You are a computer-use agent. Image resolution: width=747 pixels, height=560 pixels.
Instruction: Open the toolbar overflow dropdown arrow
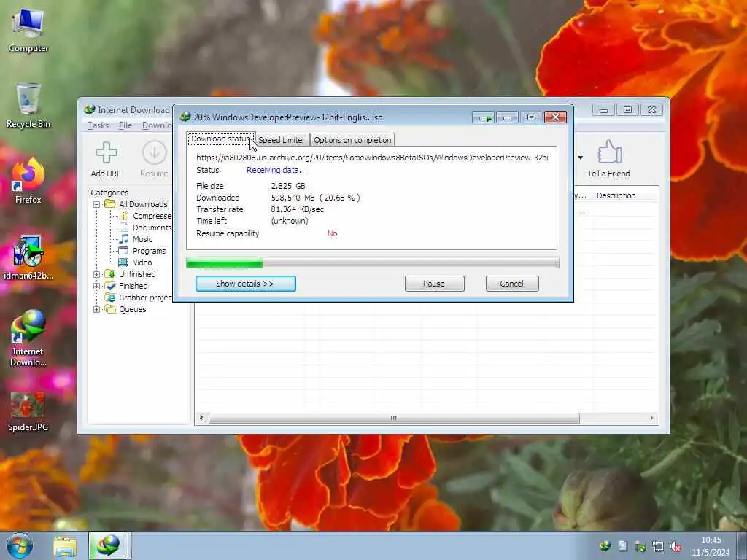pos(580,157)
